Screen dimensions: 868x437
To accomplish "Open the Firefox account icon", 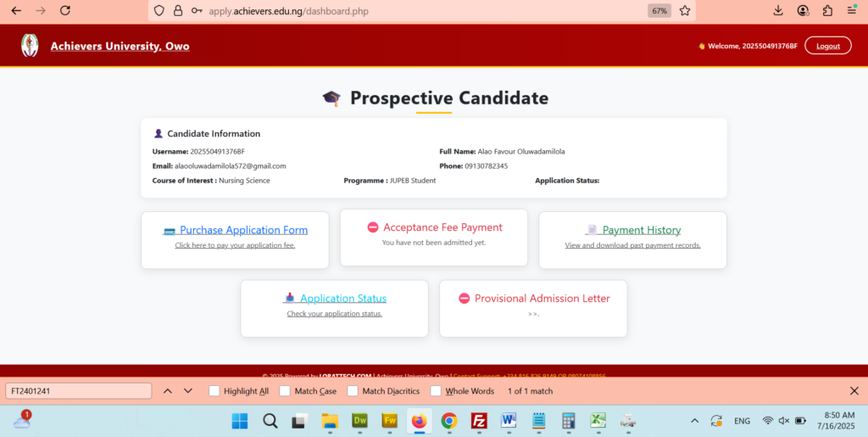I will 803,10.
